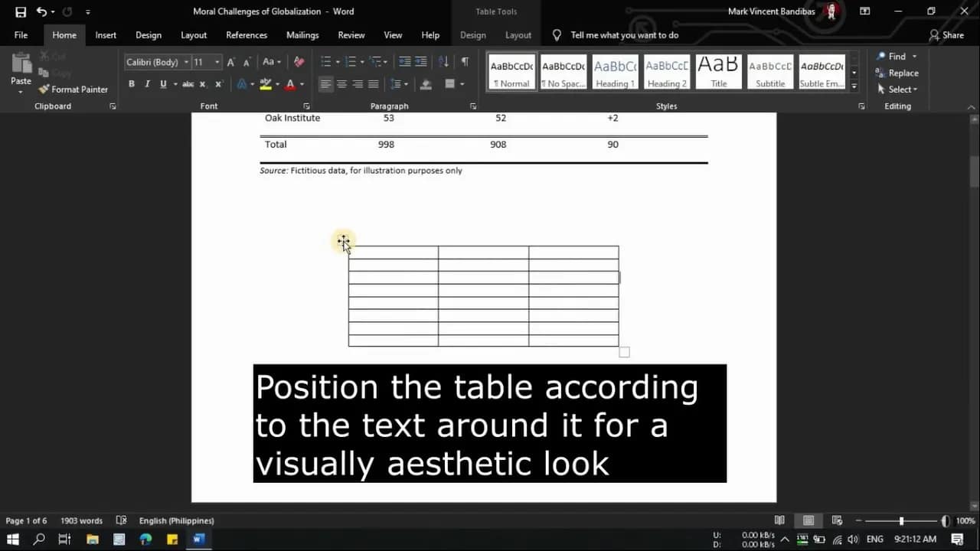The image size is (980, 551).
Task: Toggle italic formatting
Action: [x=147, y=84]
